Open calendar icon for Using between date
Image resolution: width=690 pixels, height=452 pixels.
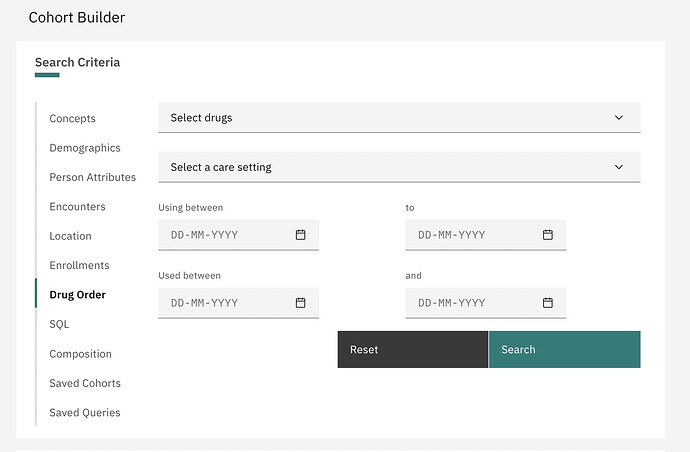[301, 235]
